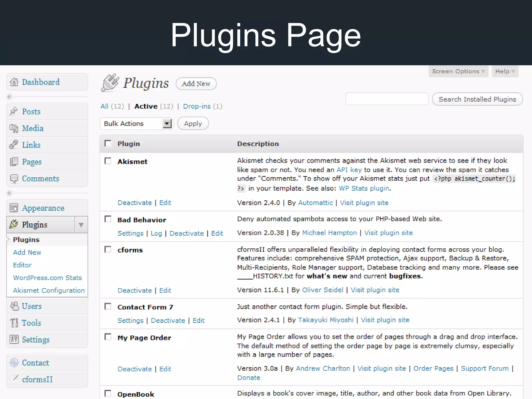This screenshot has width=532, height=399.
Task: Toggle the select-all checkbox in Plugin header
Action: tap(108, 143)
